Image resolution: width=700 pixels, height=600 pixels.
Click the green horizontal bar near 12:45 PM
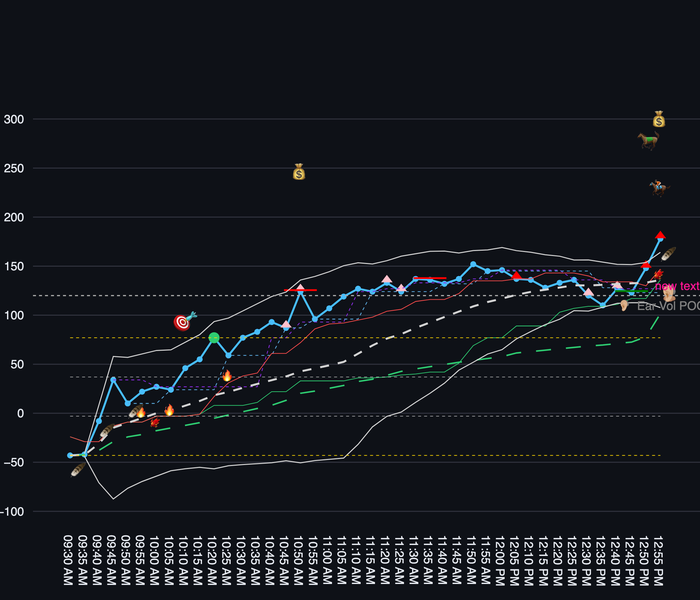(631, 291)
